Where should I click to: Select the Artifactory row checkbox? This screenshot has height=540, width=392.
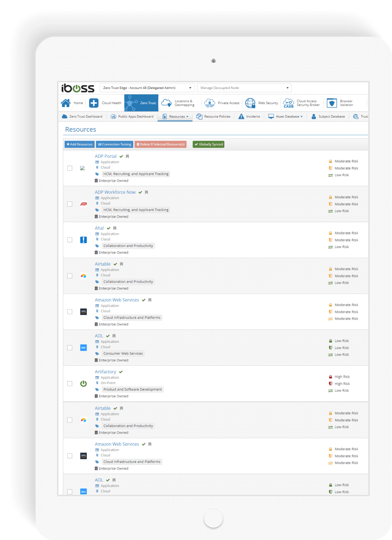pyautogui.click(x=70, y=383)
